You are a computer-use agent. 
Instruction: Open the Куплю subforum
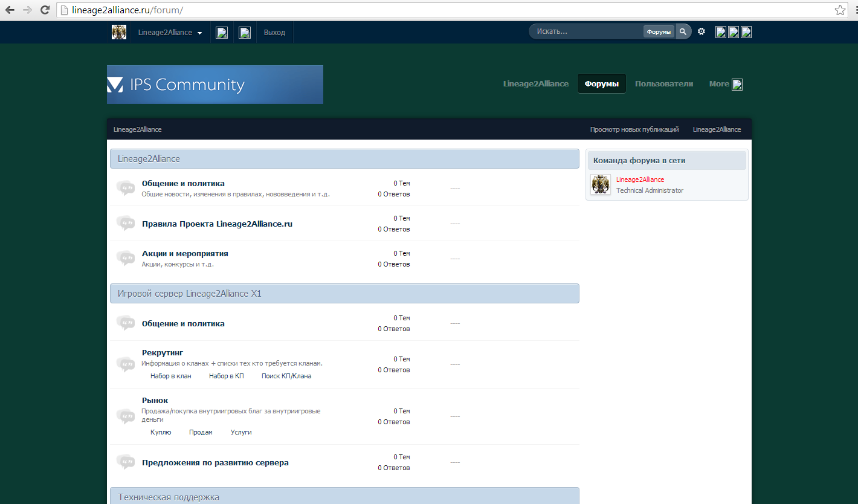point(161,432)
